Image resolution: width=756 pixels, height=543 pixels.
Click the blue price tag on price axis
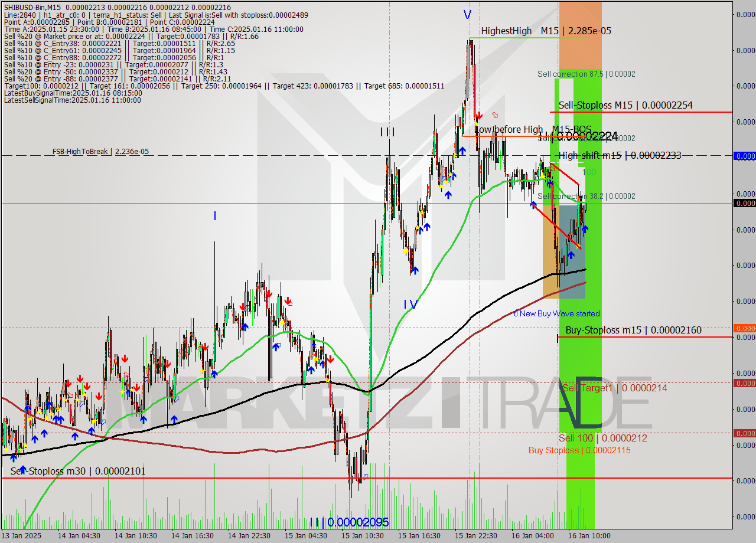744,156
